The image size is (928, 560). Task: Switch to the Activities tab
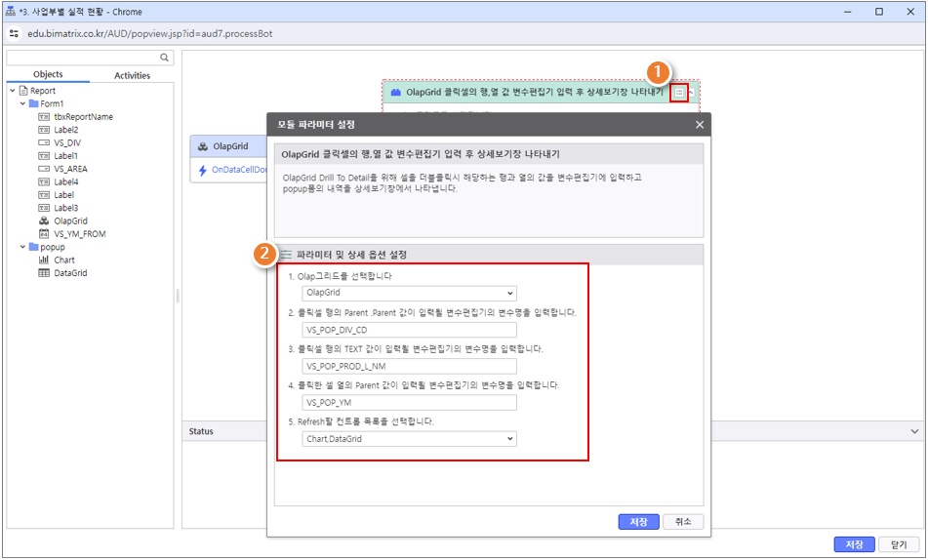(x=132, y=75)
